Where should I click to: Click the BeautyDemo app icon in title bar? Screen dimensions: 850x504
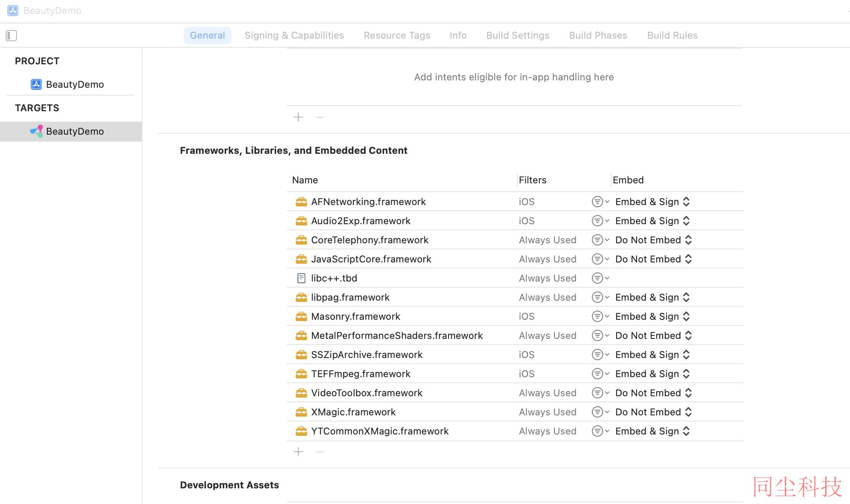point(13,10)
